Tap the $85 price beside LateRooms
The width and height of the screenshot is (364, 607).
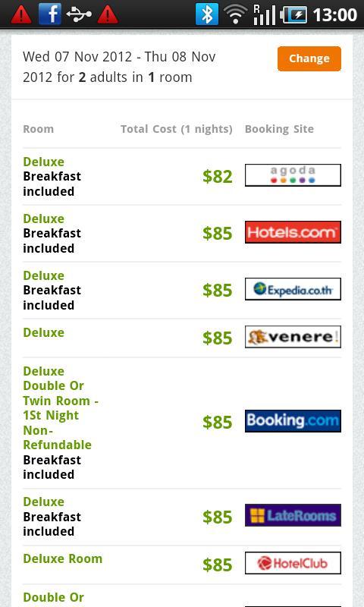pos(218,517)
